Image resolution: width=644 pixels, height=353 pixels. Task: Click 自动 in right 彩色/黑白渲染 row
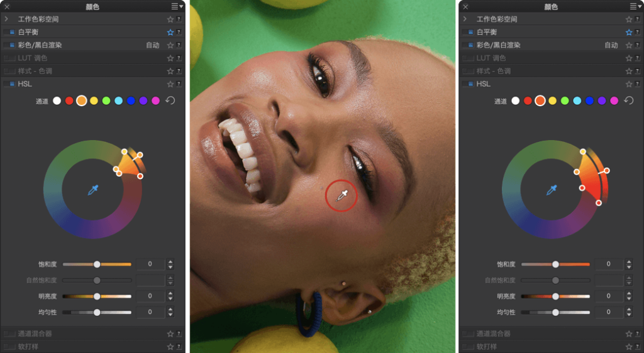[611, 45]
